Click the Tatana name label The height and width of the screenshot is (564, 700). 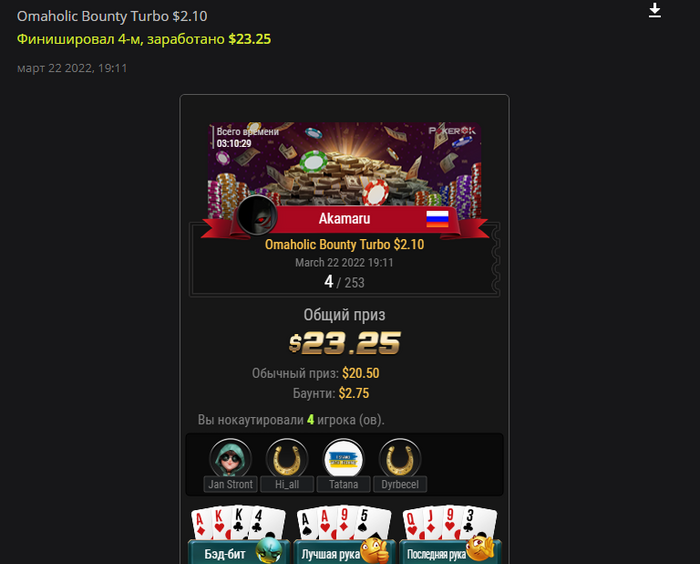[x=343, y=484]
